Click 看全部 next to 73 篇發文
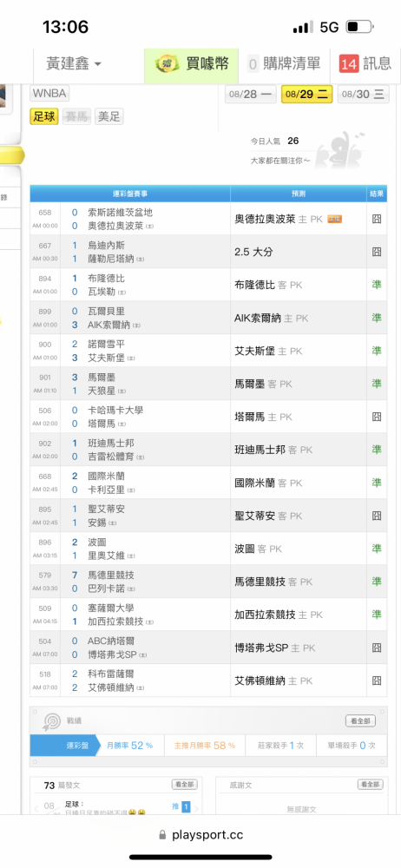This screenshot has width=401, height=868. pos(184,785)
